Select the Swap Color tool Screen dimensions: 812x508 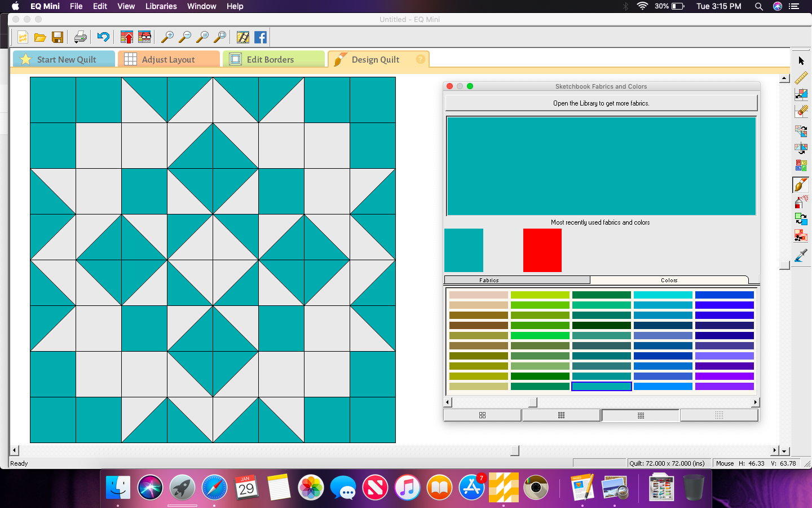[801, 218]
